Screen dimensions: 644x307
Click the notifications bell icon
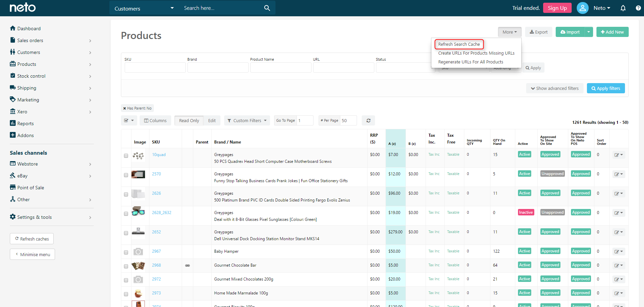click(623, 8)
